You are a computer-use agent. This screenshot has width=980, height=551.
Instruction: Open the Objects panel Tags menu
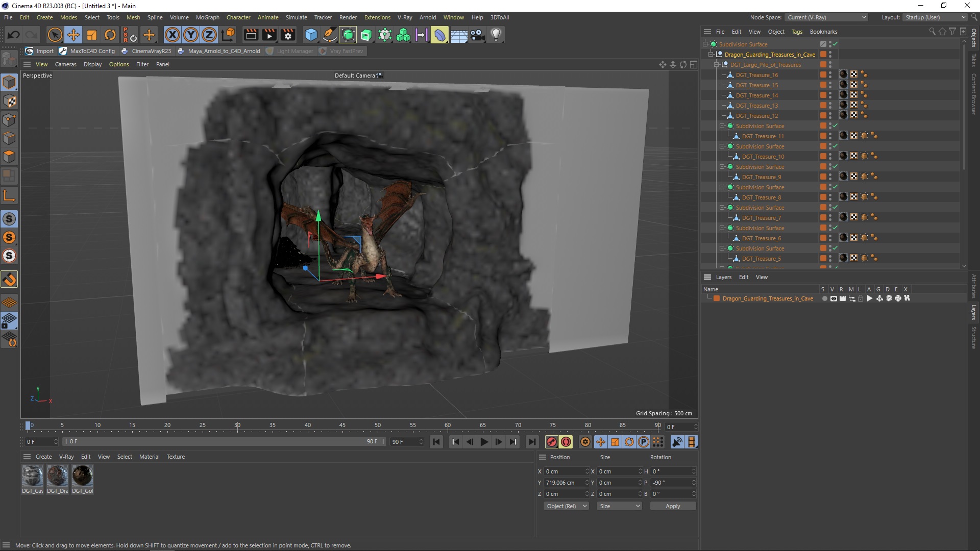[797, 32]
